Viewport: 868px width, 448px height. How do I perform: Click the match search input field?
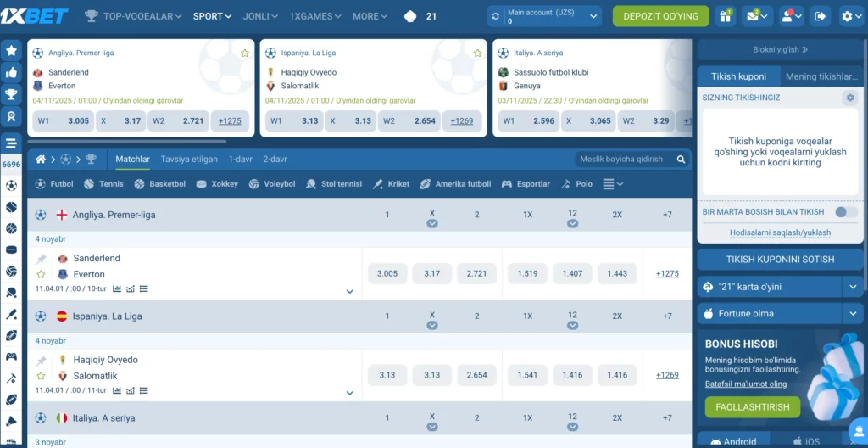click(626, 160)
